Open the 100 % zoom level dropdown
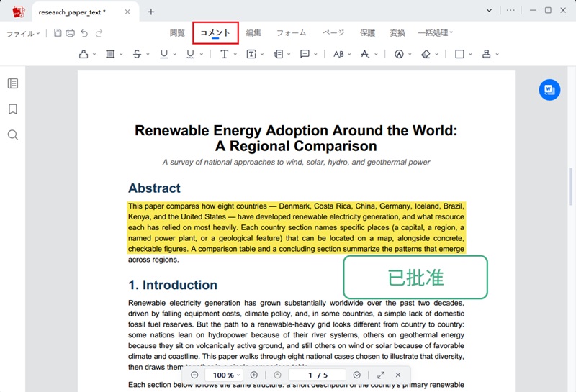 click(x=226, y=375)
